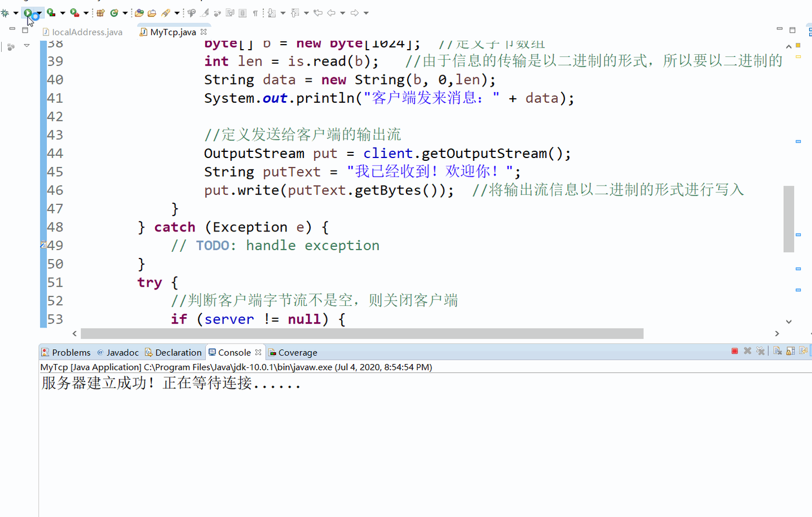
Task: Run the MyTcp application with the Run icon
Action: pyautogui.click(x=27, y=12)
